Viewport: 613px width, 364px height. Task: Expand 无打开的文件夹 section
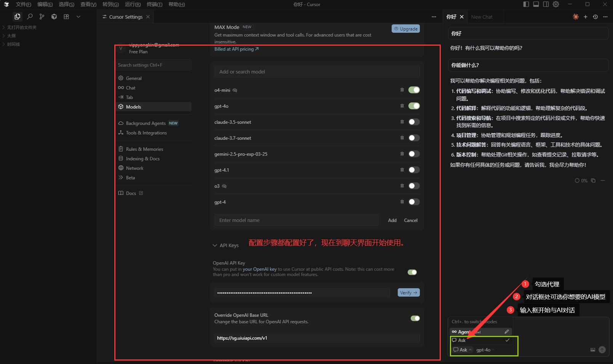pos(21,27)
